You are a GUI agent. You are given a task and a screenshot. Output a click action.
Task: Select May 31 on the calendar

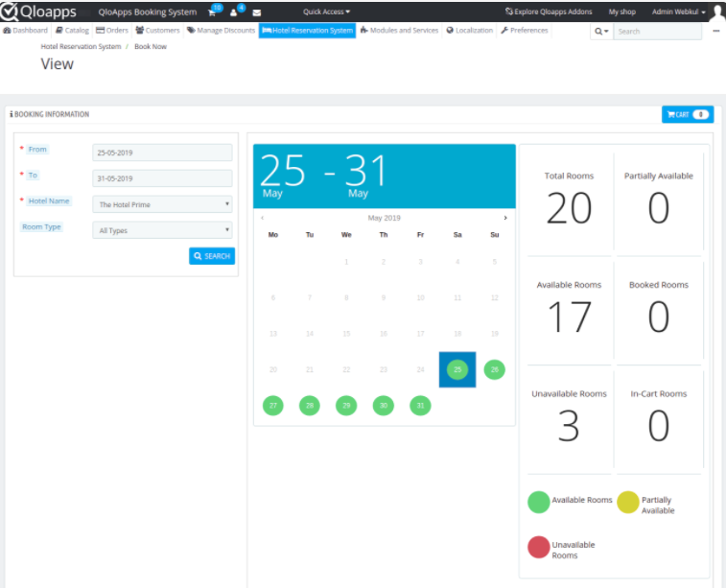coord(420,406)
